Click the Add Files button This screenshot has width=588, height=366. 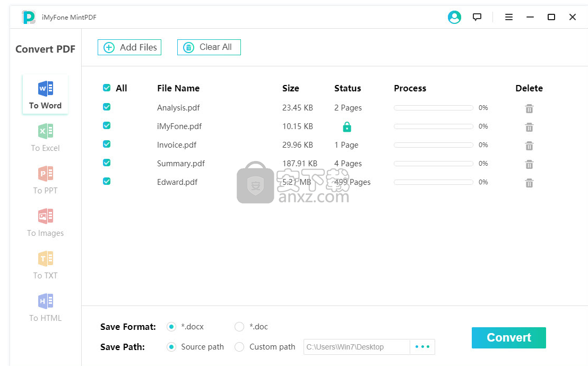coord(129,47)
